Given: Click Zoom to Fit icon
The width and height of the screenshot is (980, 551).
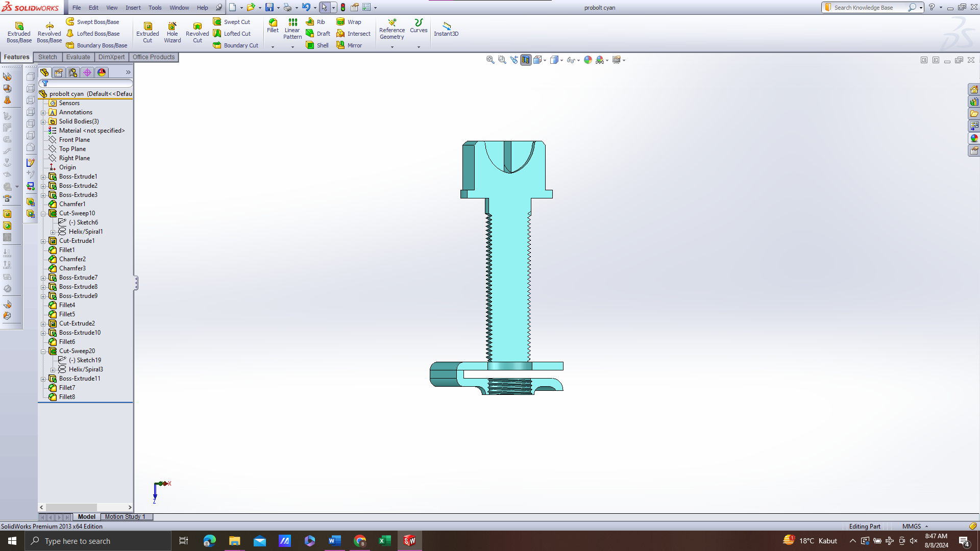Looking at the screenshot, I should point(490,60).
